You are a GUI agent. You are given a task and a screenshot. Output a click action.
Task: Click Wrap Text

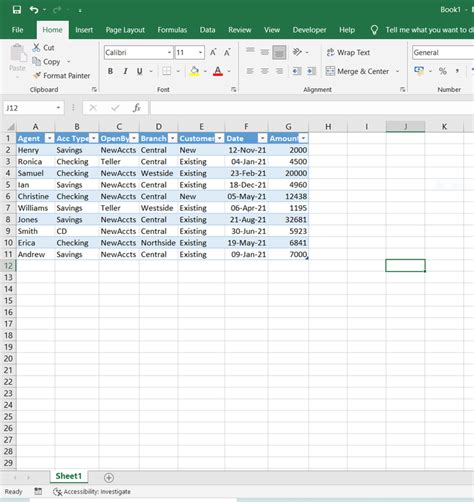pos(348,52)
